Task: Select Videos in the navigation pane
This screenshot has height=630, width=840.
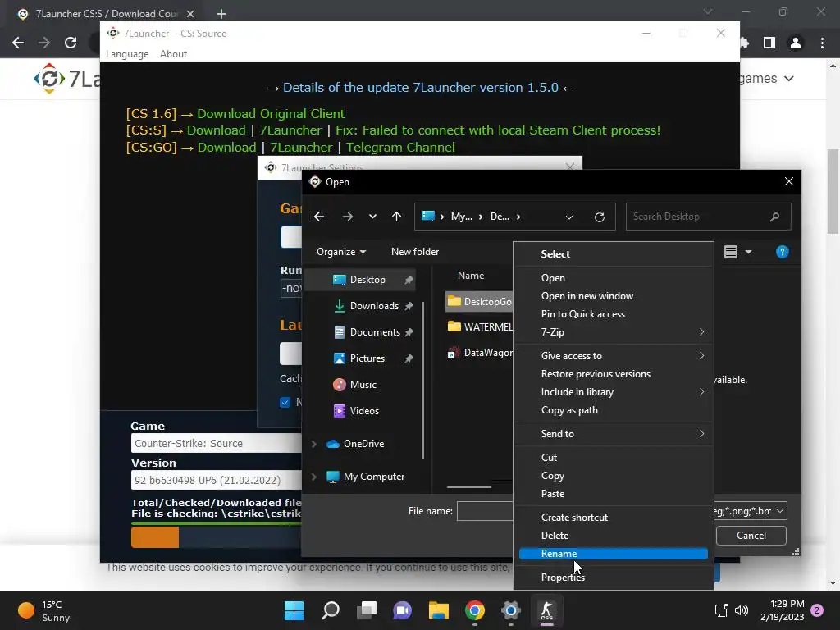Action: tap(364, 411)
